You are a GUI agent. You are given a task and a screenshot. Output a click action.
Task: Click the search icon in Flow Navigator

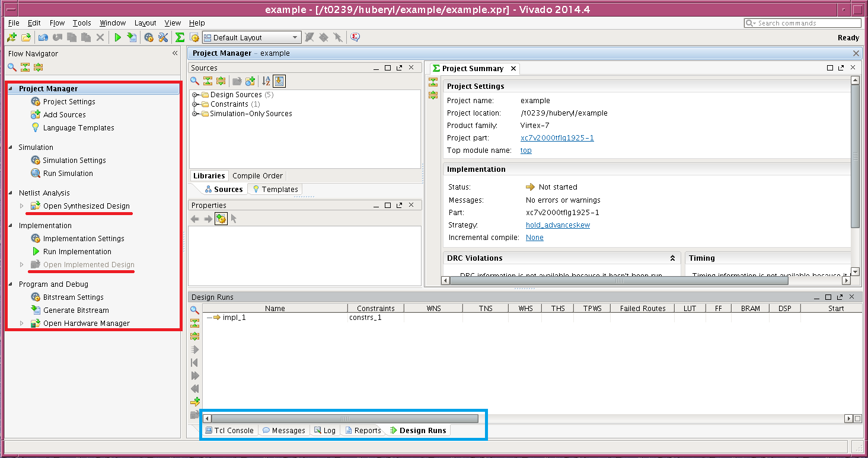coord(12,67)
